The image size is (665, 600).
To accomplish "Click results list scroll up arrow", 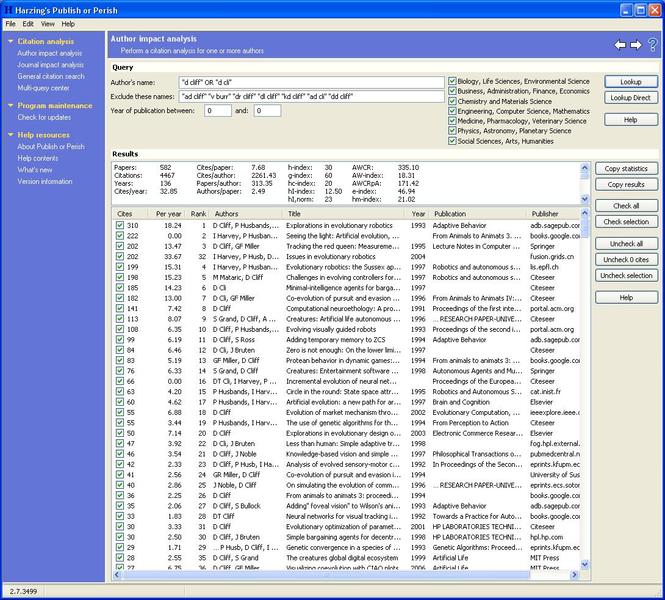I will point(585,213).
